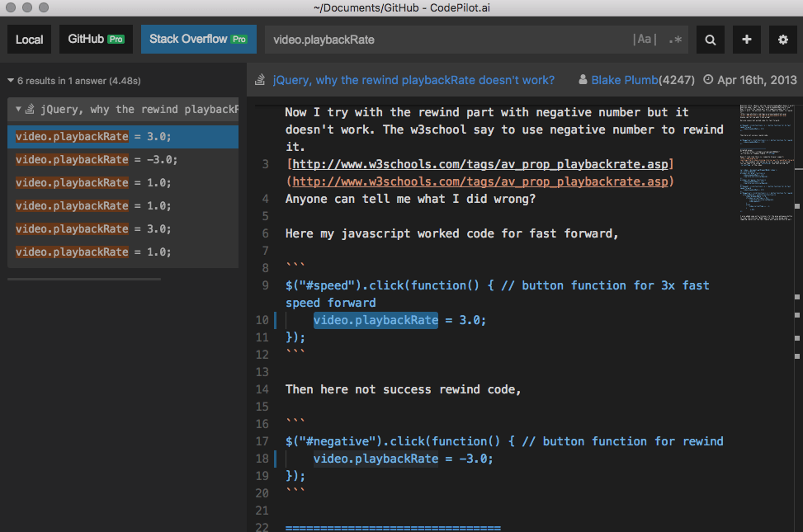Image resolution: width=803 pixels, height=532 pixels.
Task: Click the search magnifier button
Action: (x=710, y=40)
